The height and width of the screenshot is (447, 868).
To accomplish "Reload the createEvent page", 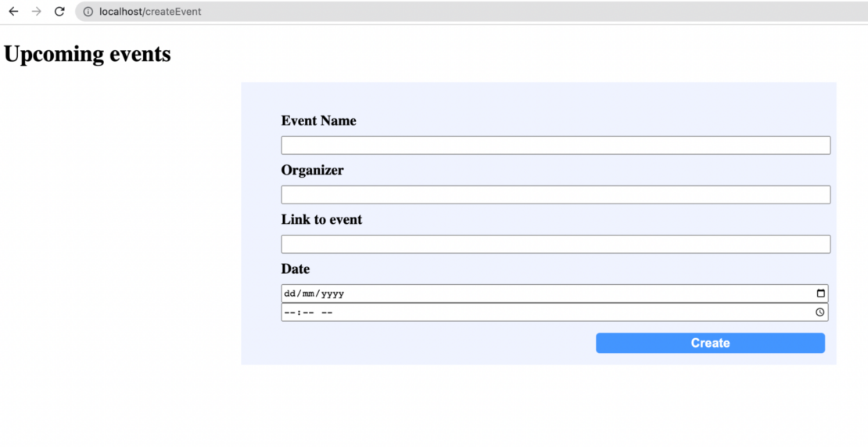I will [x=59, y=12].
